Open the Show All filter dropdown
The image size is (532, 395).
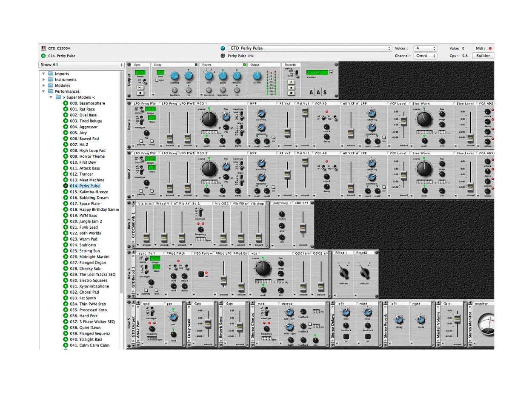pyautogui.click(x=81, y=65)
